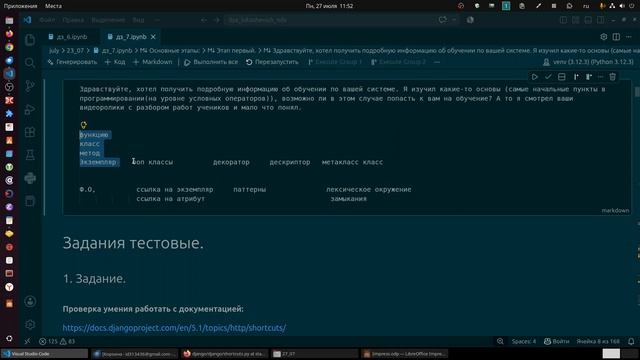Change cell language mode markdown label

point(615,211)
